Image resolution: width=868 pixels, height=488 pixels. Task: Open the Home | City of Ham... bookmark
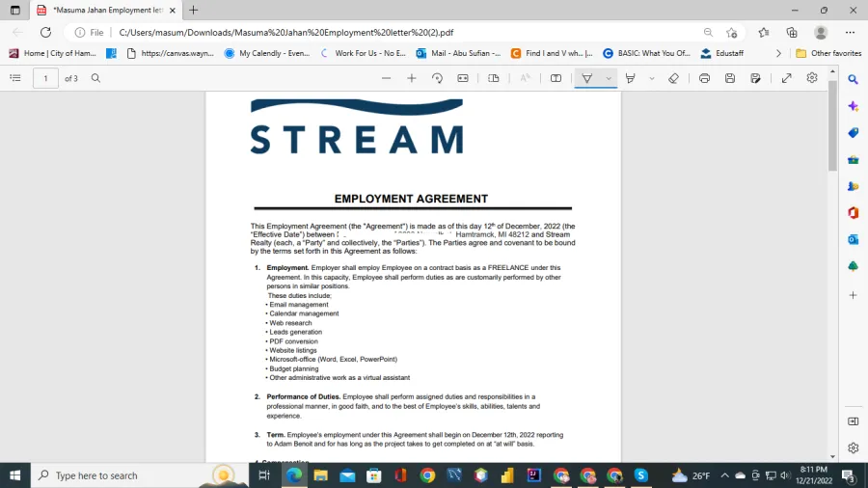pos(53,53)
